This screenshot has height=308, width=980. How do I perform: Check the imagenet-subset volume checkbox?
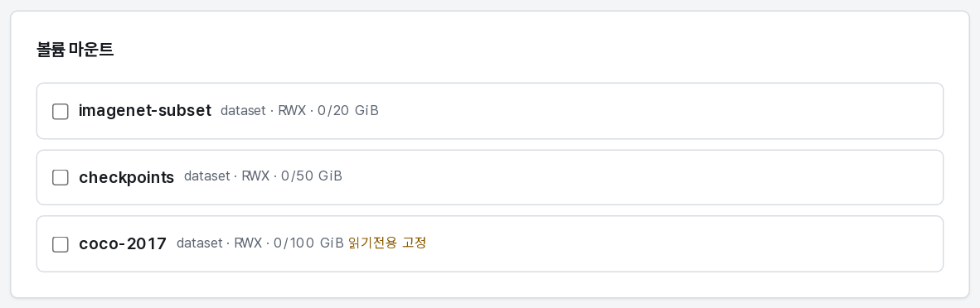pos(60,112)
